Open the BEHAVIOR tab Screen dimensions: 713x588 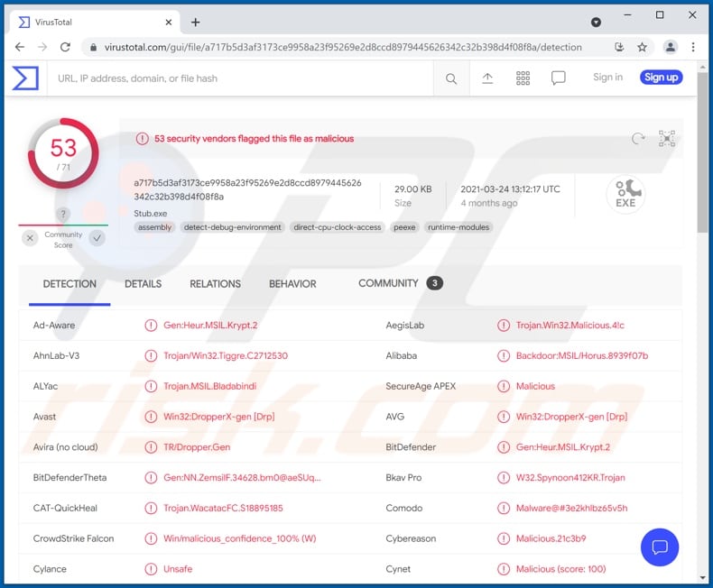tap(292, 284)
